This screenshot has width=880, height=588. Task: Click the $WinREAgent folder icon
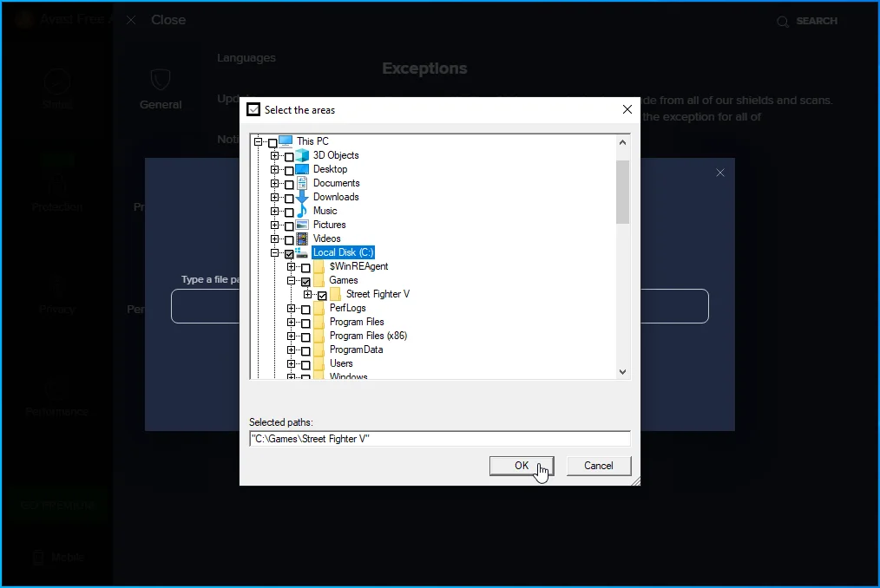[x=319, y=266]
